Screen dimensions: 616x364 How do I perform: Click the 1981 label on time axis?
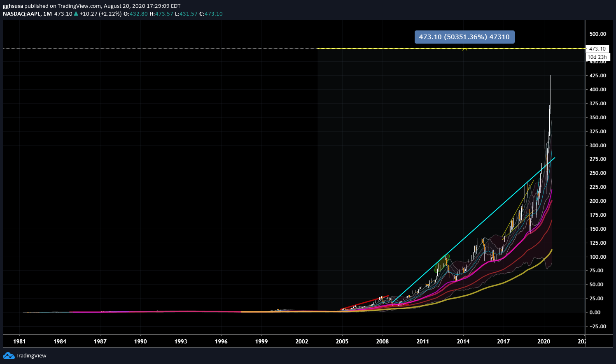[19, 341]
